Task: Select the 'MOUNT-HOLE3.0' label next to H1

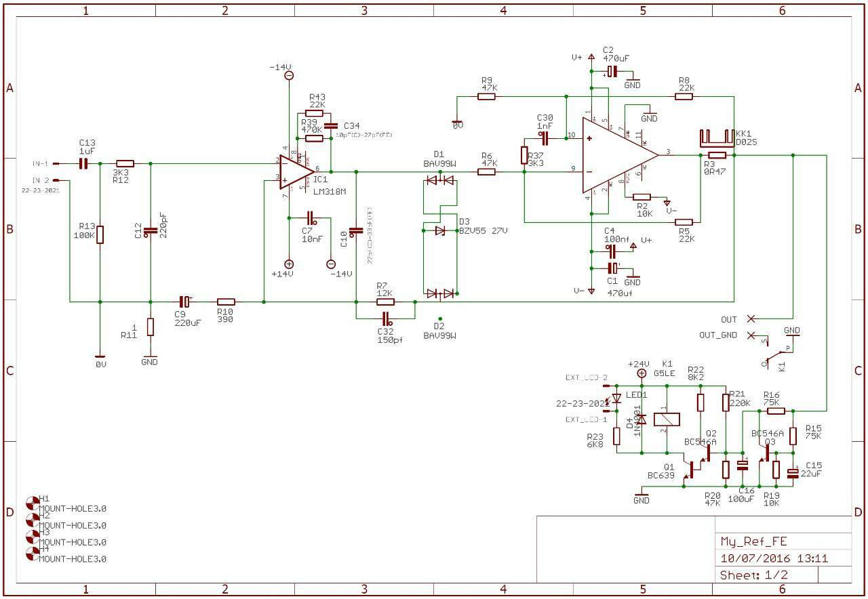Action: click(73, 508)
